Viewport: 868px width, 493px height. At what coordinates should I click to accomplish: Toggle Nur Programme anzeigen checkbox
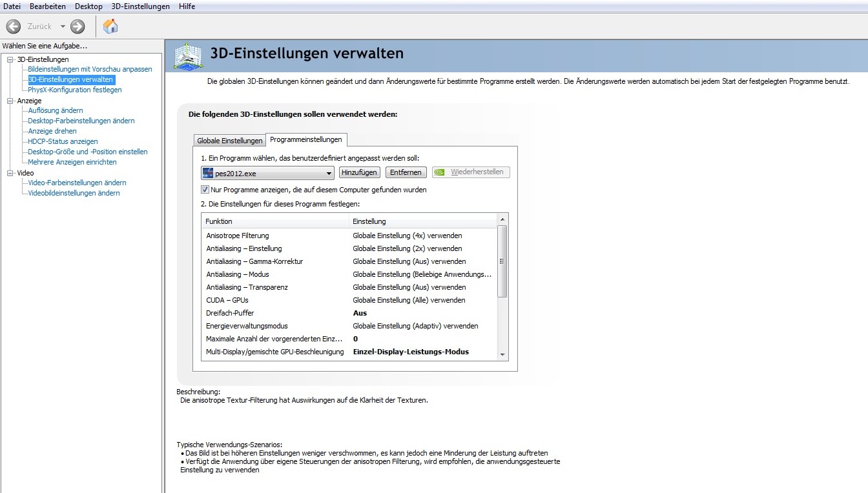point(205,190)
